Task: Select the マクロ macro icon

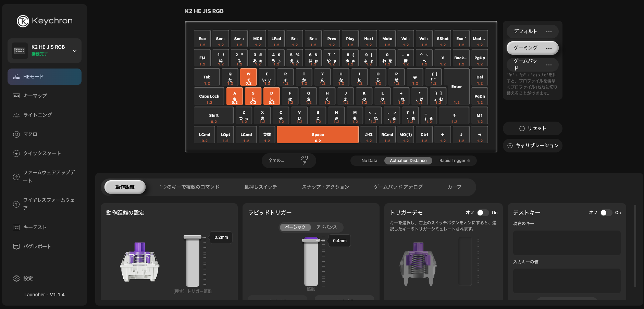Action: click(x=16, y=134)
